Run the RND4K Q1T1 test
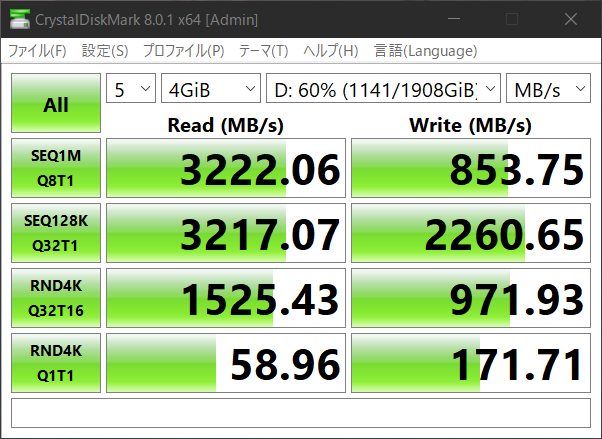602x439 pixels. (56, 363)
